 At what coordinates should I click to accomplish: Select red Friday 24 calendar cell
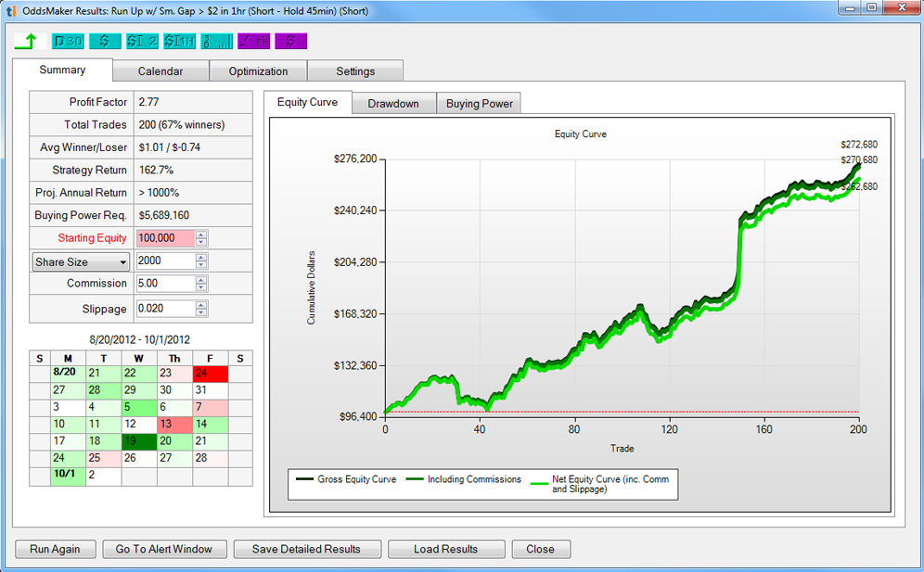(x=211, y=374)
